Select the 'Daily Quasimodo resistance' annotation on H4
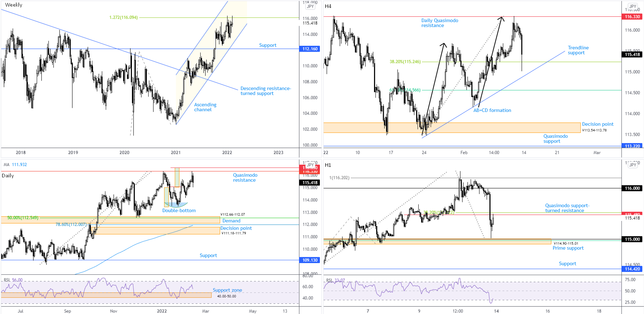Screen dimensions: 644x314 point(439,23)
